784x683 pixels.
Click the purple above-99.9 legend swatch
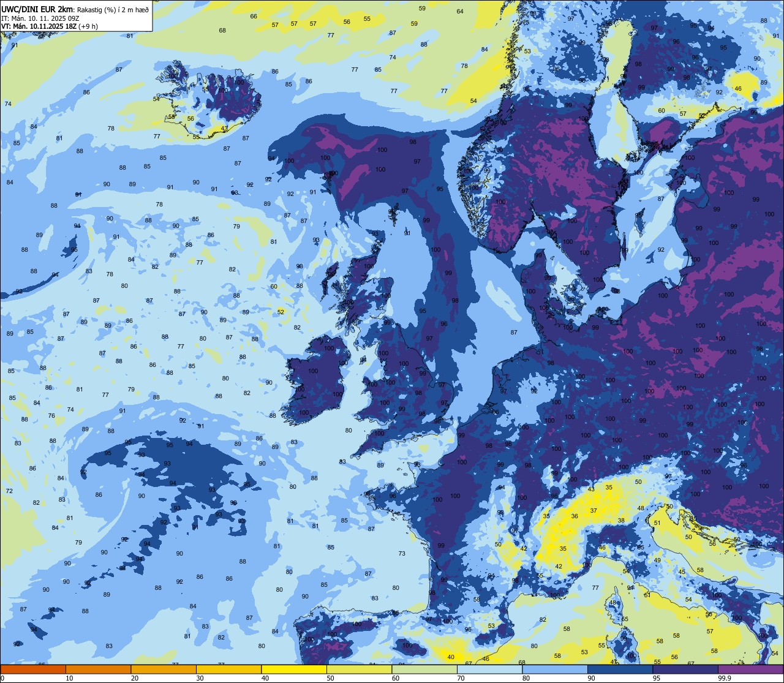[750, 669]
